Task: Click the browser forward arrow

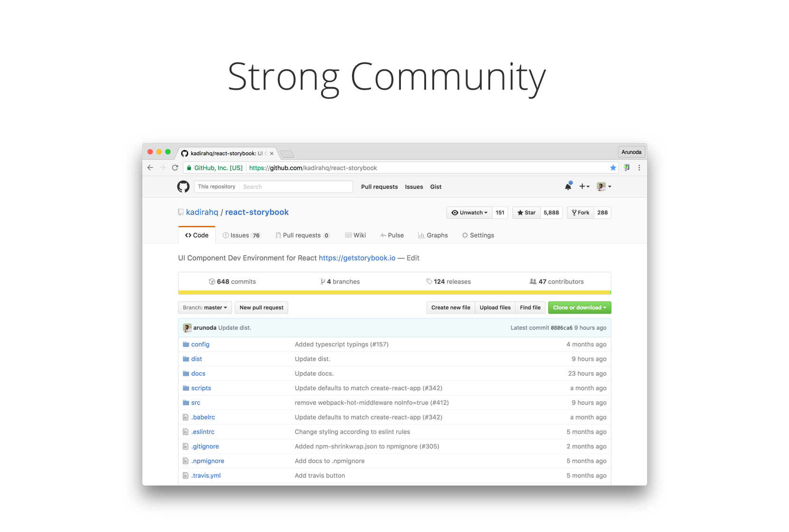Action: click(162, 168)
